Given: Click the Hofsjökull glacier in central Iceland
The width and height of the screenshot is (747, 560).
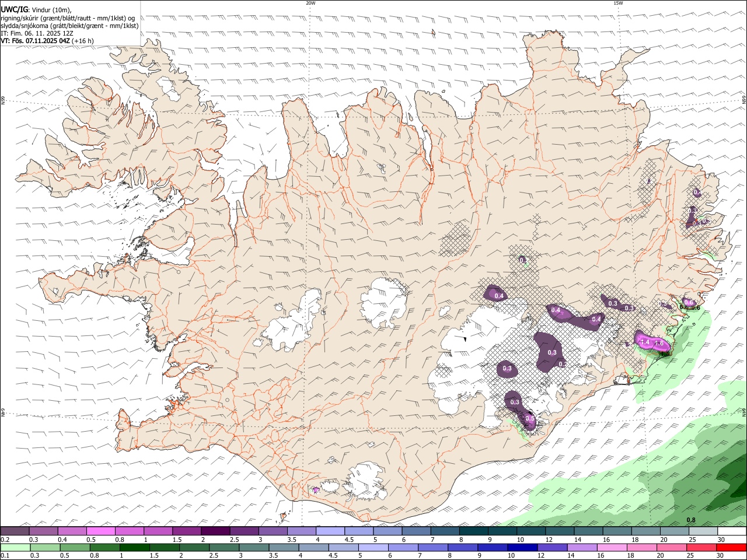Looking at the screenshot, I should (x=383, y=302).
